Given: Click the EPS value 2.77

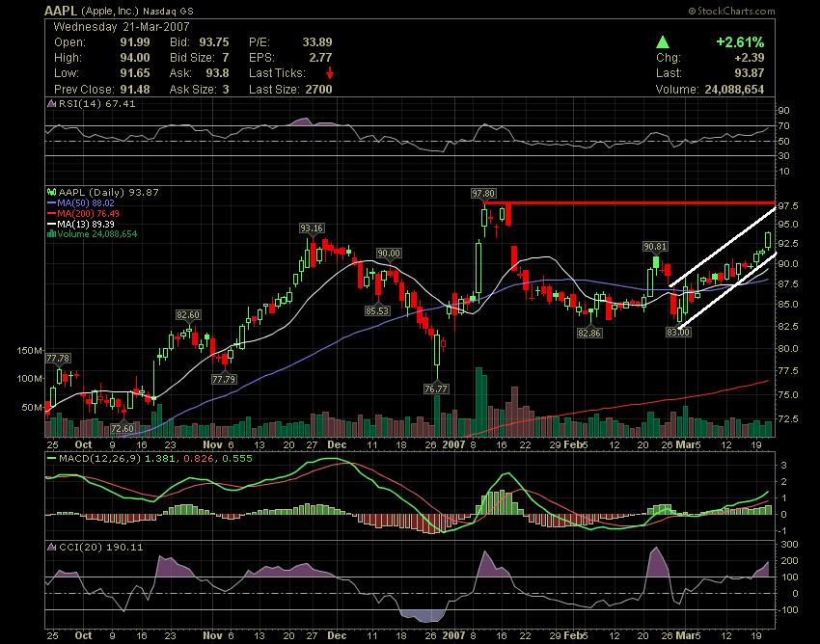Looking at the screenshot, I should (320, 58).
